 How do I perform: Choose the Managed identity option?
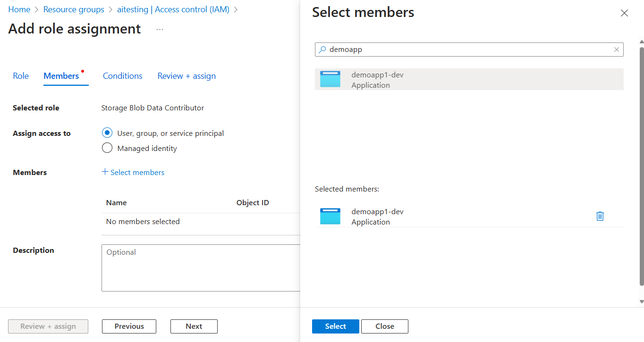[107, 148]
